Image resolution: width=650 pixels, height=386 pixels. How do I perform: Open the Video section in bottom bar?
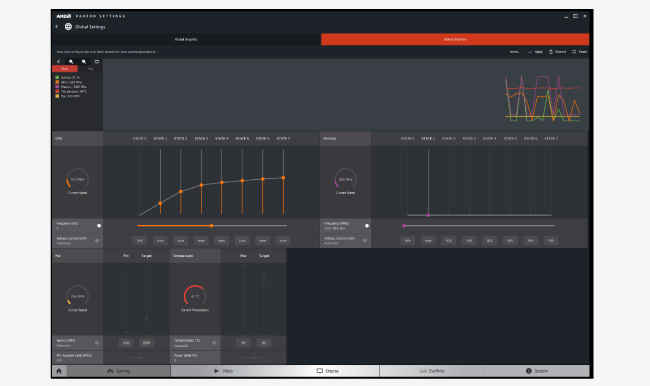point(223,371)
